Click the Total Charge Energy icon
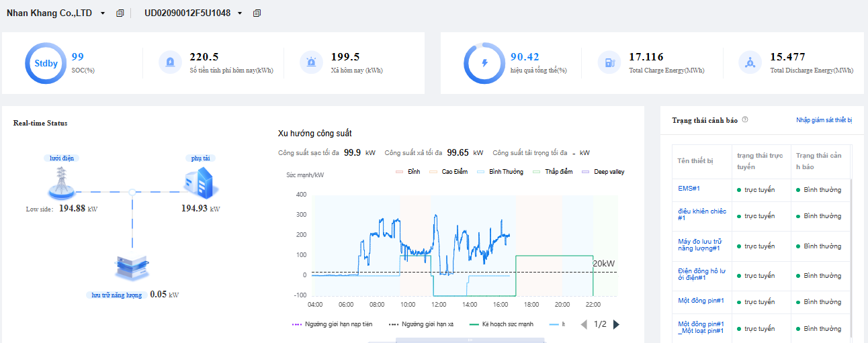 [x=609, y=62]
